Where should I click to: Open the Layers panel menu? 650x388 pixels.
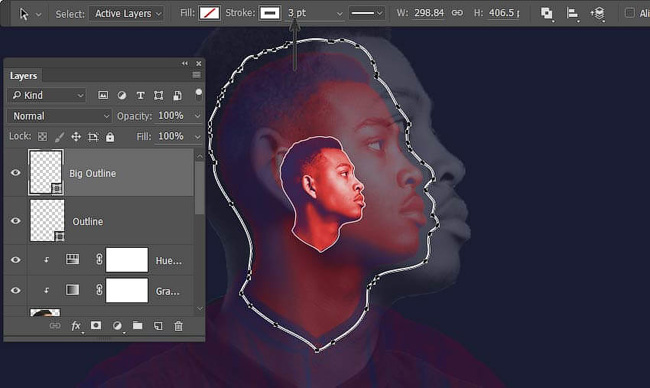coord(196,75)
